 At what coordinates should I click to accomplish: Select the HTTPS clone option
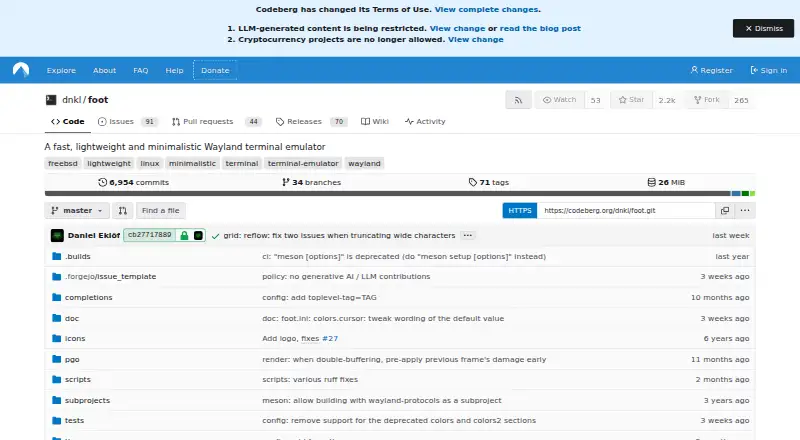click(x=519, y=210)
